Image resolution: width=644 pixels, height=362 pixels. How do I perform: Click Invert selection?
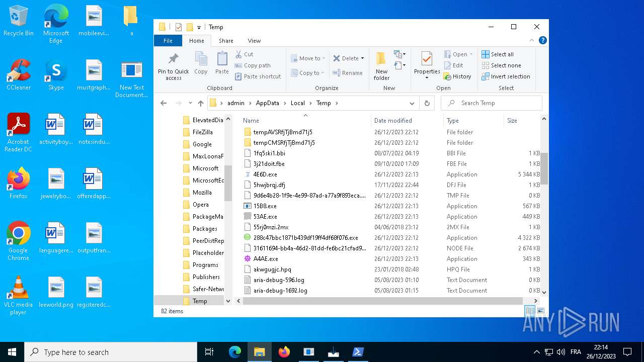(x=506, y=76)
